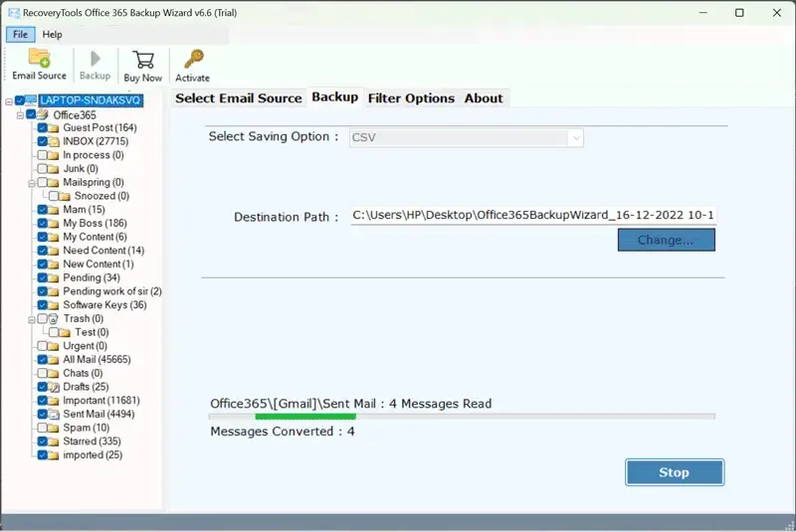Viewport: 796px width, 532px height.
Task: Click the Drafts folder icon
Action: [54, 387]
